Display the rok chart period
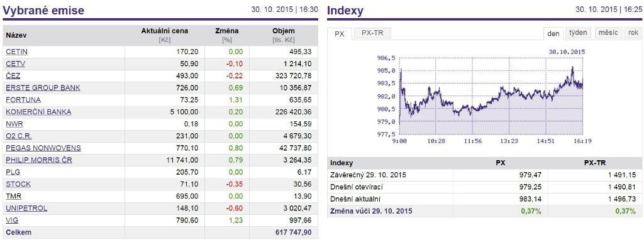Viewport: 644px width, 240px height. [633, 33]
